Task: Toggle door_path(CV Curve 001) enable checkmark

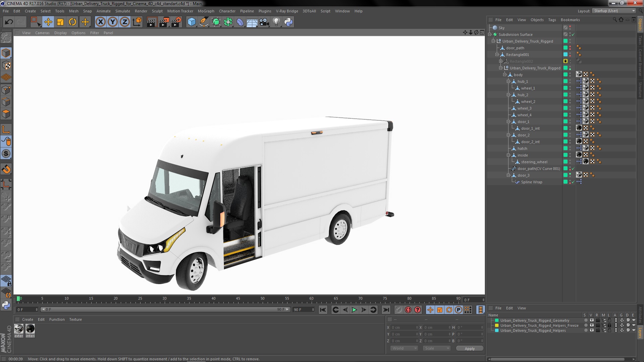Action: pos(573,169)
